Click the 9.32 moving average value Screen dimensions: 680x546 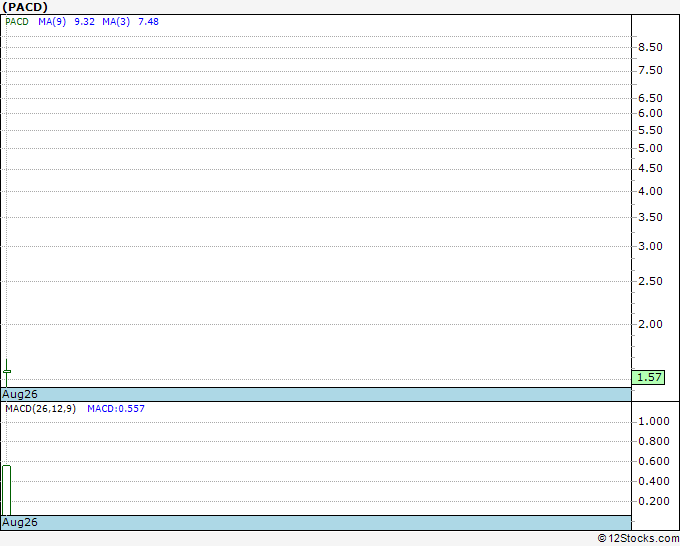[85, 22]
